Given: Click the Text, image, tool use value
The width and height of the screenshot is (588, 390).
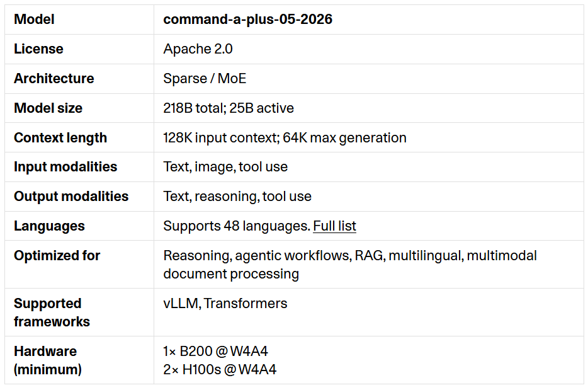Looking at the screenshot, I should pos(225,167).
